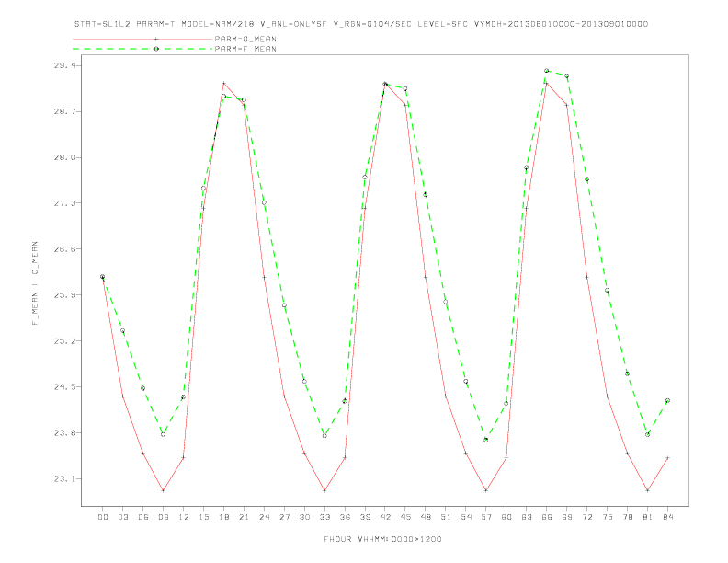Click the 29.4 y-axis tick label
Screen dimensions: 728x563
(63, 65)
